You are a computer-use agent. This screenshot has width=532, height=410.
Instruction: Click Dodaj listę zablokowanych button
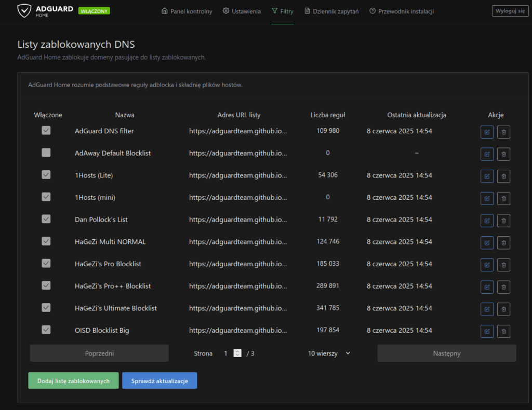[73, 380]
